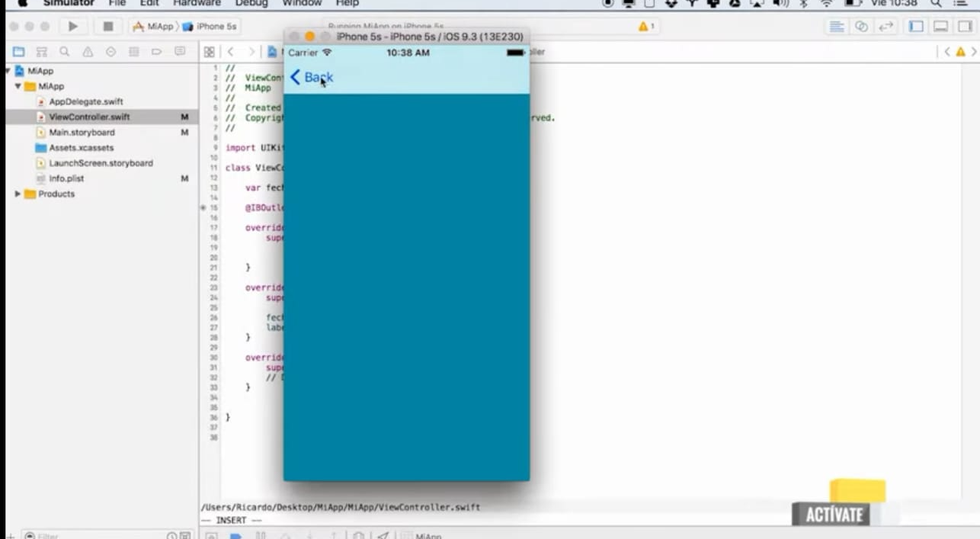Image resolution: width=980 pixels, height=539 pixels.
Task: Tap the Back button in the simulator
Action: [x=312, y=77]
